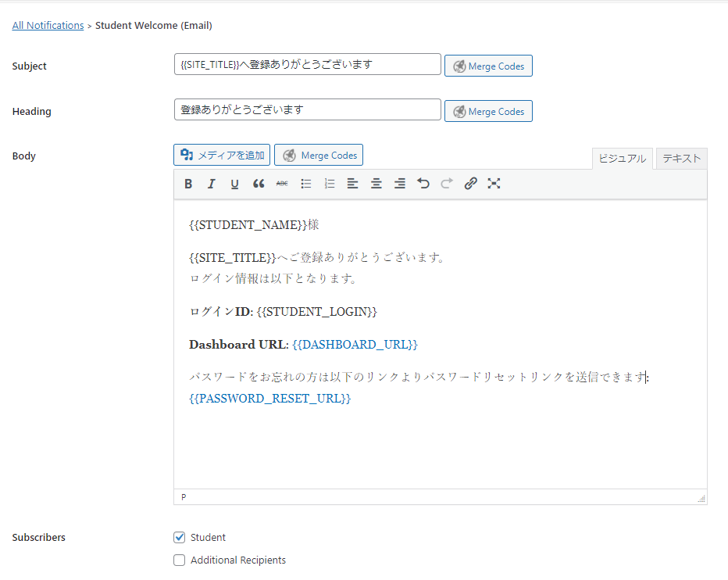The image size is (728, 580).
Task: Enable the Additional Recipients checkbox
Action: click(x=179, y=560)
